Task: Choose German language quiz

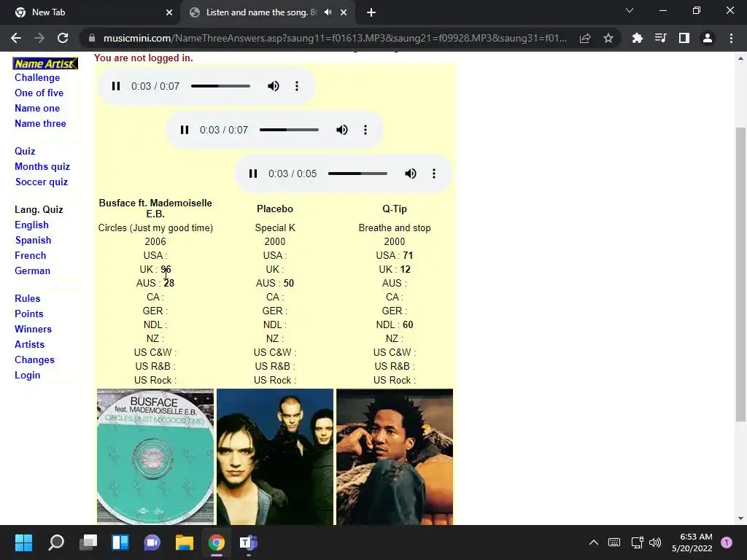Action: click(x=32, y=271)
